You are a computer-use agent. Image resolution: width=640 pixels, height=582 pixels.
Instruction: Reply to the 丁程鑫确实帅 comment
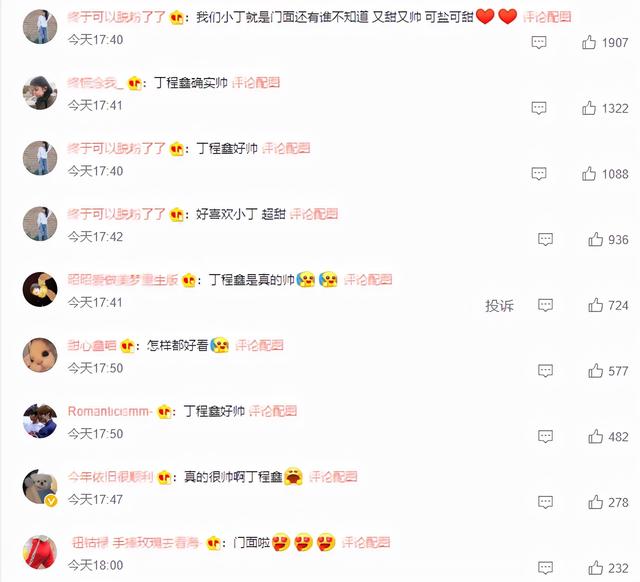coord(539,108)
